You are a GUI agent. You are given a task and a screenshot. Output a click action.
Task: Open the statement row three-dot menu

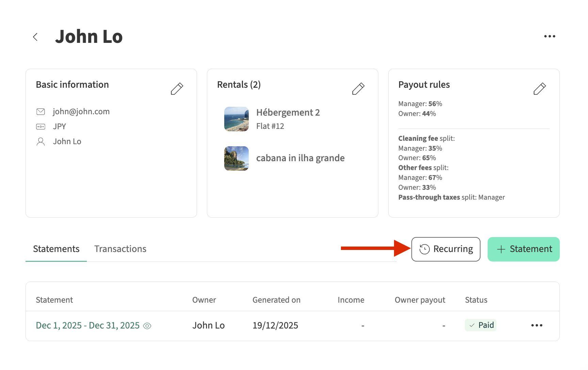coord(537,325)
